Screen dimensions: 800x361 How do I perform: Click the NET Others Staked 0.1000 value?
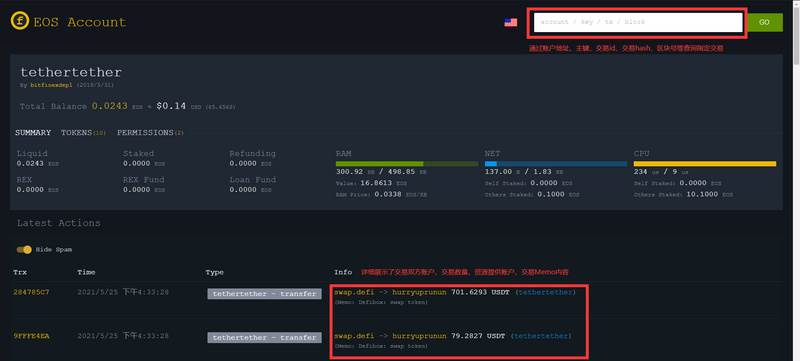click(551, 195)
